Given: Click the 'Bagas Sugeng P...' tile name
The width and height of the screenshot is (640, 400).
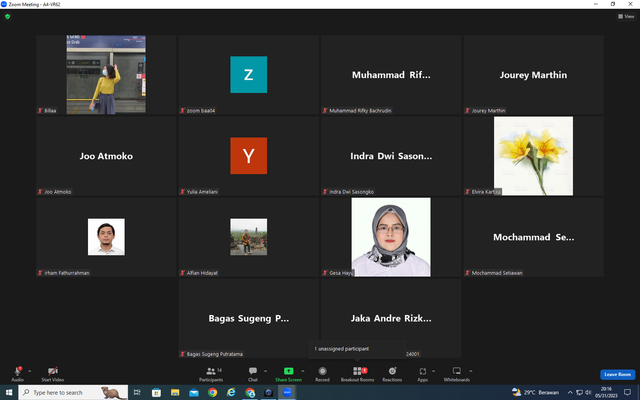Looking at the screenshot, I should pyautogui.click(x=249, y=318).
